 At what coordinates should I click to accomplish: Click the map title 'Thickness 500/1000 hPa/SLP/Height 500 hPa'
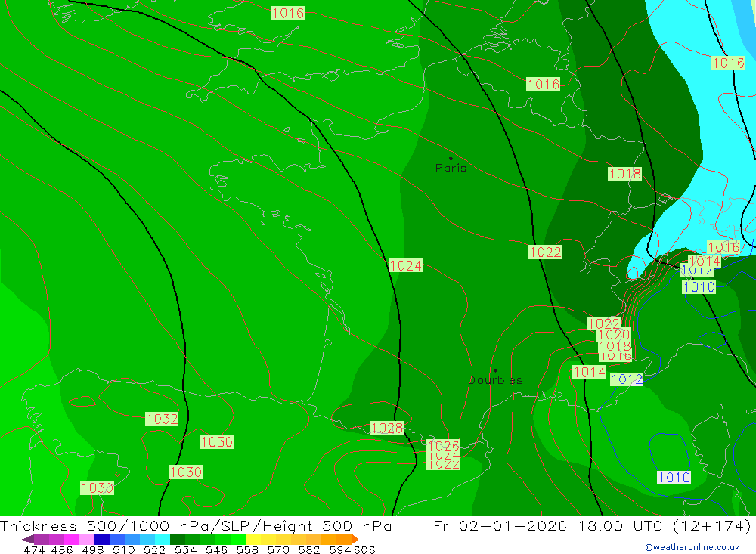tap(196, 525)
